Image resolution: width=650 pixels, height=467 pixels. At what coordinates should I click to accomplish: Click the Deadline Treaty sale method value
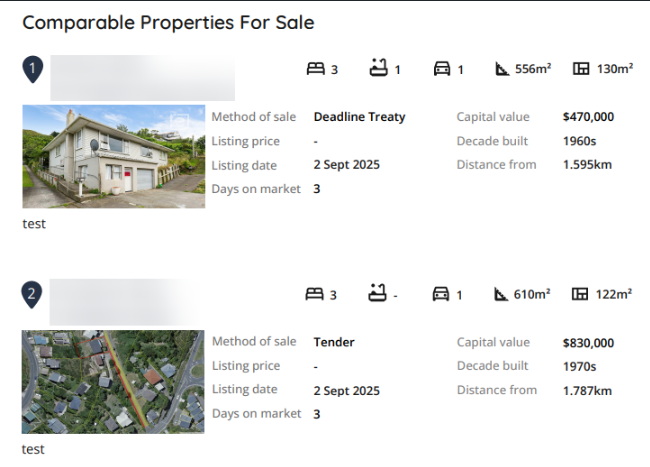pyautogui.click(x=359, y=117)
